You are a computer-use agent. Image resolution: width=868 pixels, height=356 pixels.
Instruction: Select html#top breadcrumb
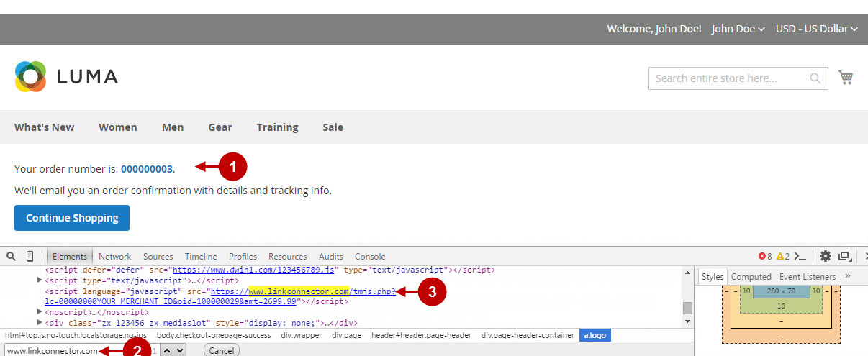(x=76, y=335)
